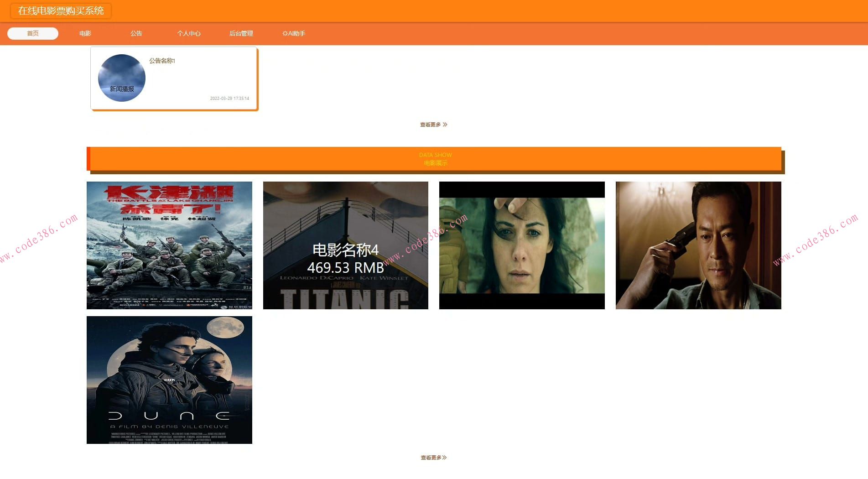Click the DATA SHOW heading text
868x479 pixels.
point(436,155)
